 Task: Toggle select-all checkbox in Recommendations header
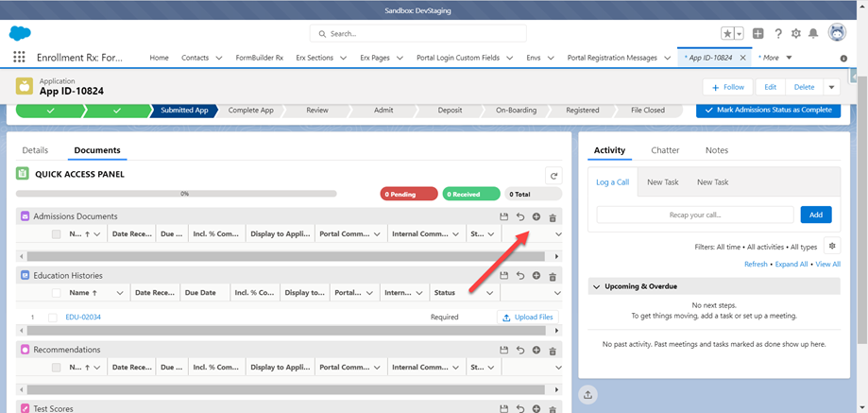point(57,367)
